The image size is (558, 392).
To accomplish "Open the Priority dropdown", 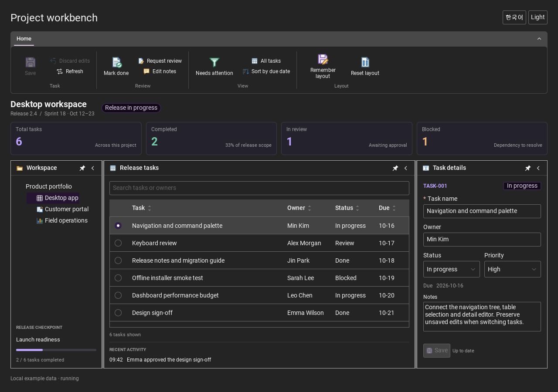I will pyautogui.click(x=513, y=269).
